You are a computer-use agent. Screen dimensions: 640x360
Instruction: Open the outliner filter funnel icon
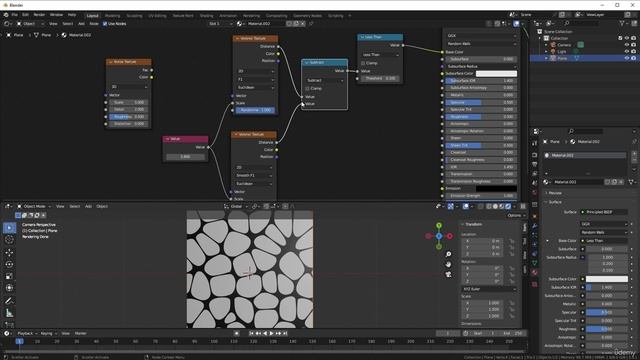(x=622, y=24)
